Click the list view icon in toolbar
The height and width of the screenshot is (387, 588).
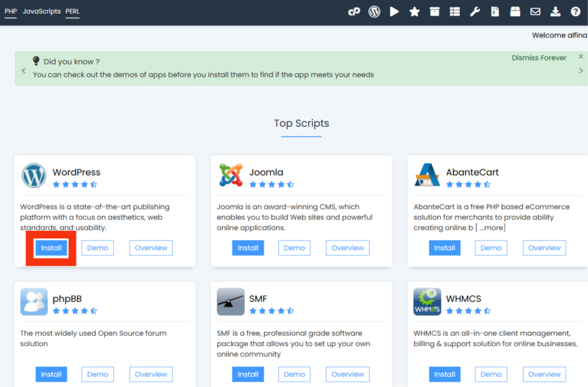click(455, 11)
